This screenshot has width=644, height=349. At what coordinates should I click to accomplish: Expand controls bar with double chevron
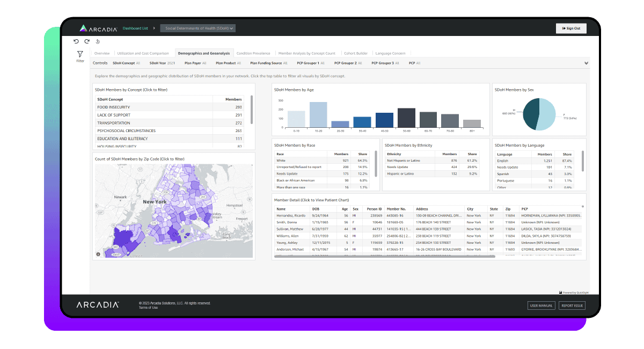point(586,63)
